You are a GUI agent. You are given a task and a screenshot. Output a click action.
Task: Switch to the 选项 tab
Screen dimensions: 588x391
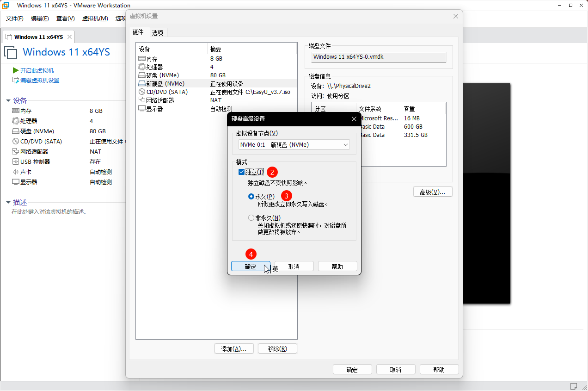pos(158,33)
